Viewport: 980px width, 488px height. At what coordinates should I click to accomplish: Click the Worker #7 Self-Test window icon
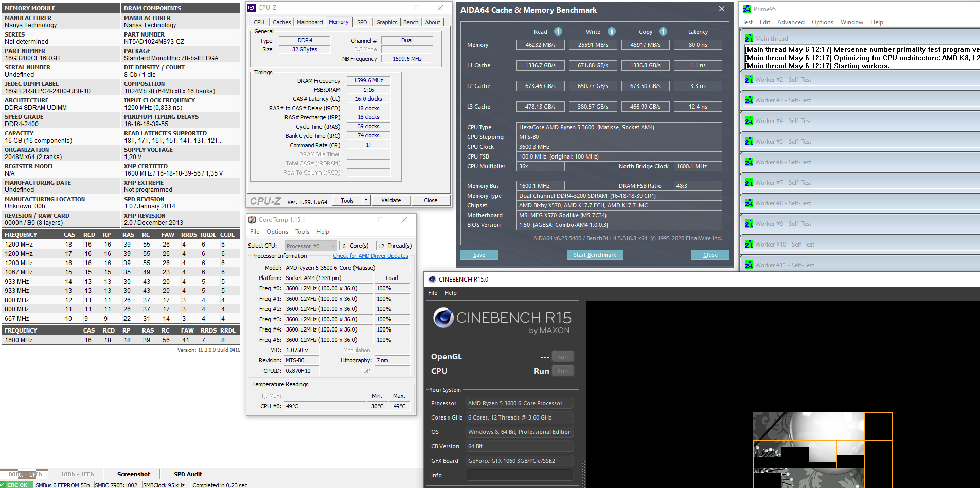[x=749, y=182]
